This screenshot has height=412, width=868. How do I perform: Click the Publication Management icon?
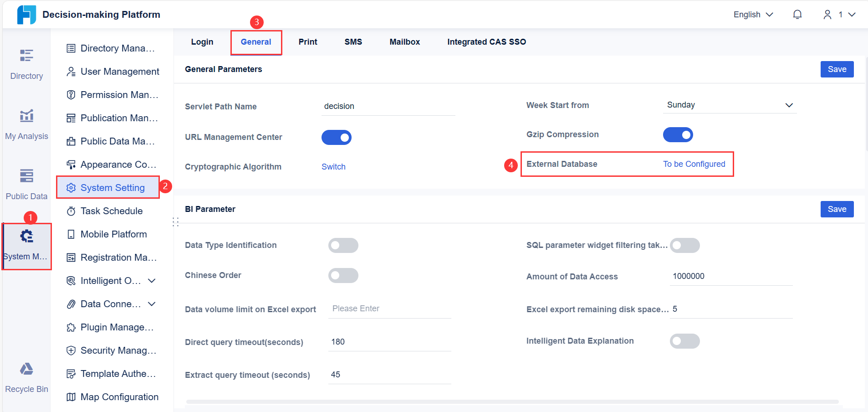(71, 118)
